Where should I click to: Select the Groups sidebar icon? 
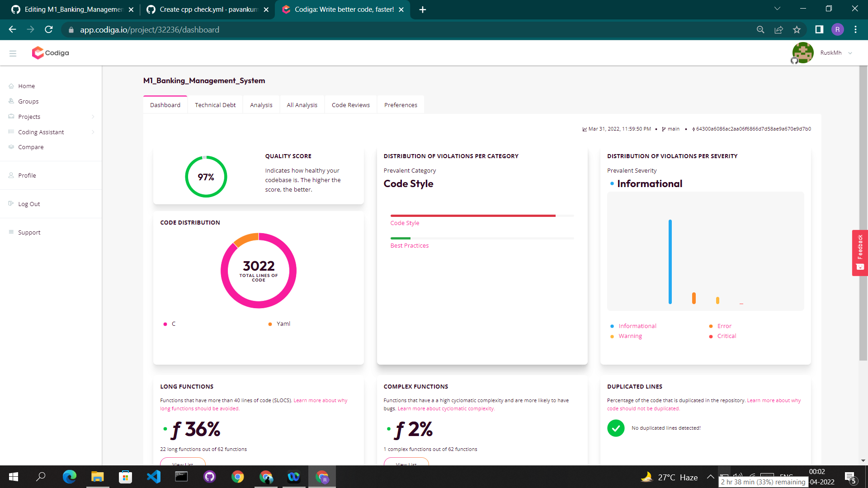[x=11, y=101]
